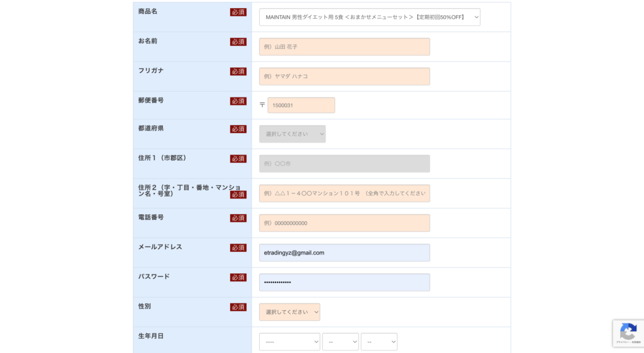Click the メールアドレス email field

pyautogui.click(x=344, y=253)
